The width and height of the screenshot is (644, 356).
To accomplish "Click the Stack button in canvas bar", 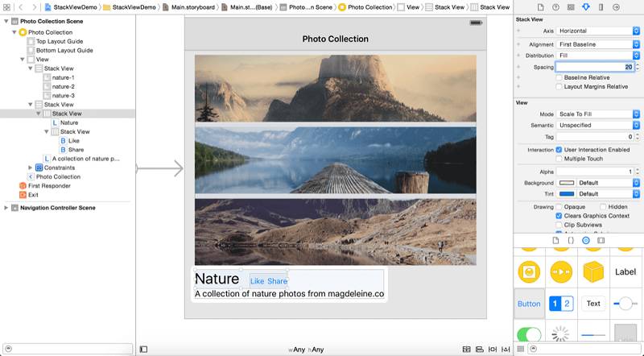I will tap(467, 350).
